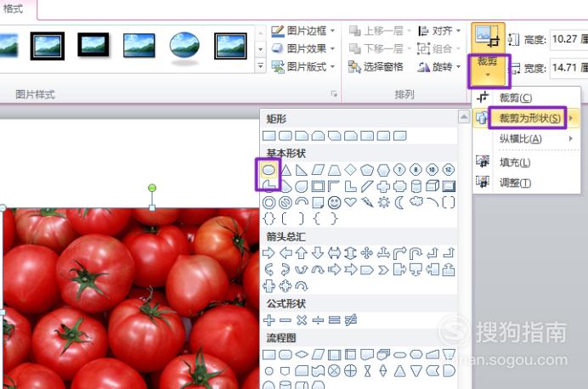Image resolution: width=588 pixels, height=389 pixels.
Task: Pick the Right Arrow block arrow
Action: [x=269, y=253]
